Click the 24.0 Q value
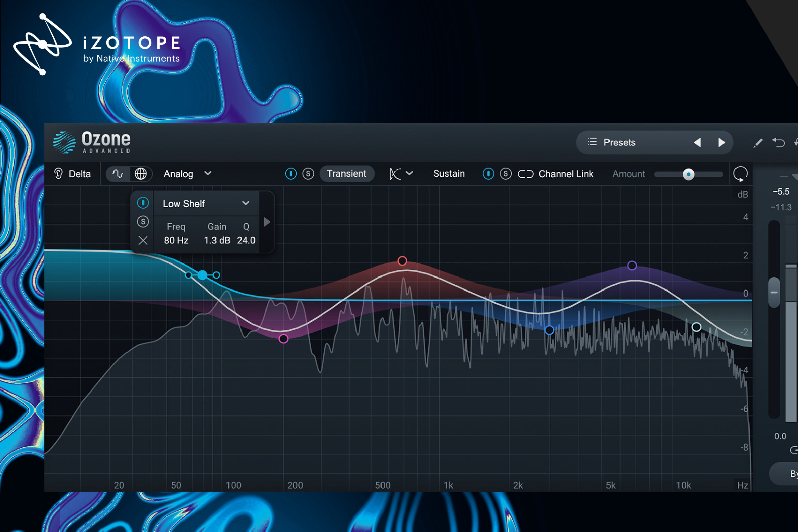This screenshot has width=798, height=532. tap(246, 240)
